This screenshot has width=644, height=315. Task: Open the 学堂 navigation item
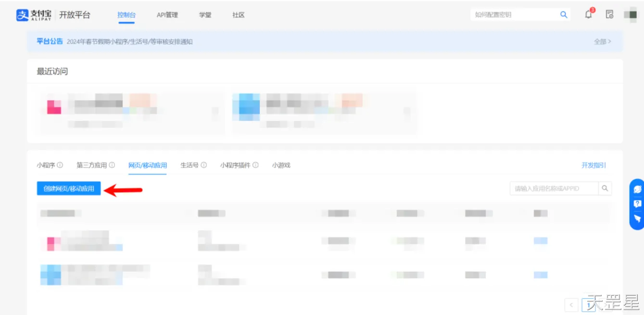[x=205, y=15]
